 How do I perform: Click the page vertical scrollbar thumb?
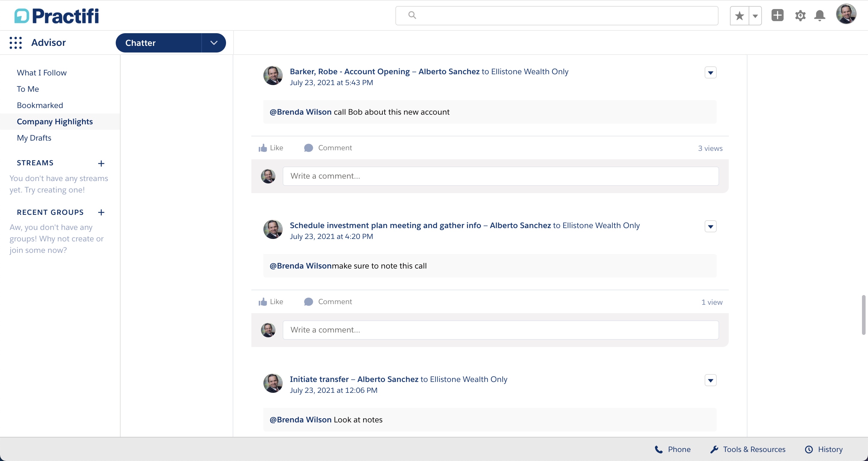click(863, 315)
